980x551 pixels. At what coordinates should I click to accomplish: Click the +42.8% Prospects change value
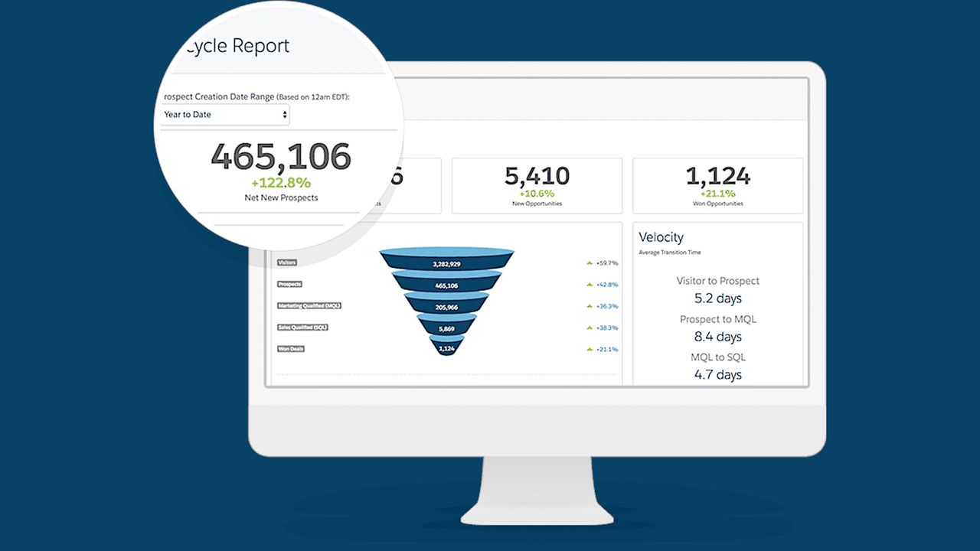tap(607, 284)
